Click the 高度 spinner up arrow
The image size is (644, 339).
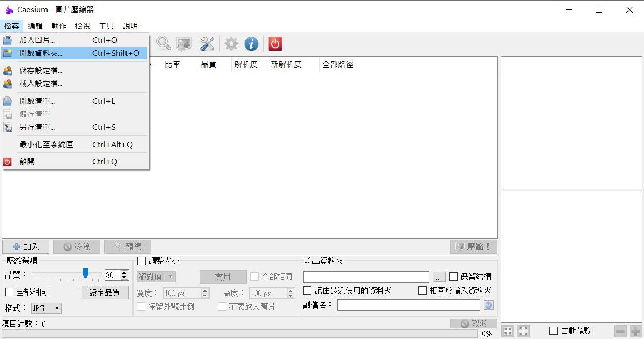point(292,291)
